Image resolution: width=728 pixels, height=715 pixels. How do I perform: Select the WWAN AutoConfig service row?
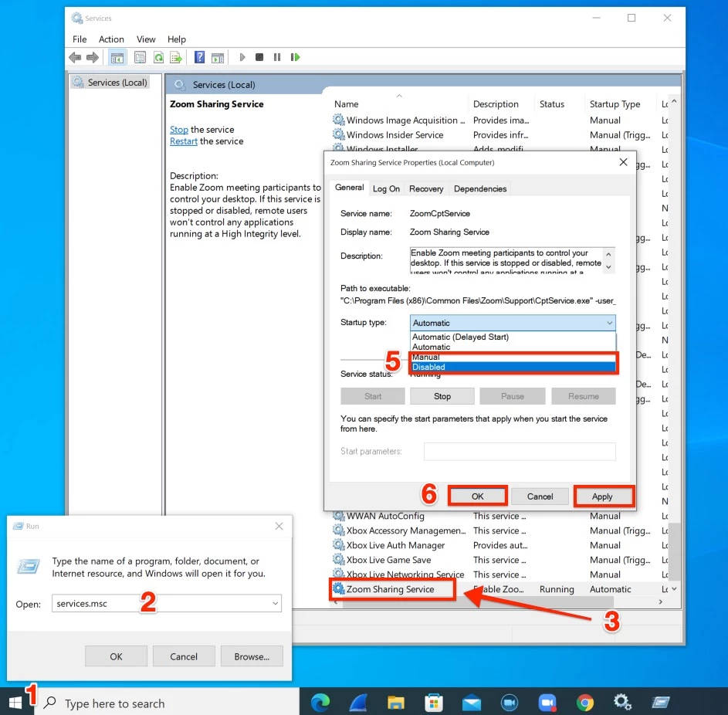tap(499, 516)
